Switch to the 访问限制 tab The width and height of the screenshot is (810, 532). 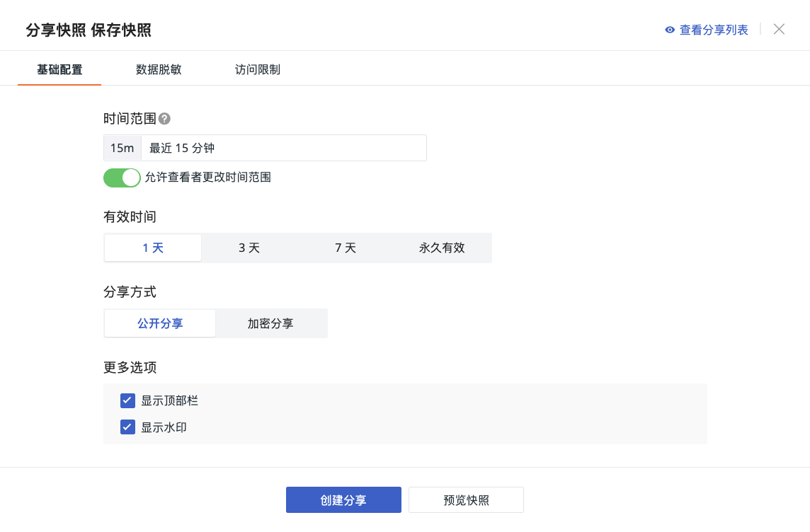point(257,69)
